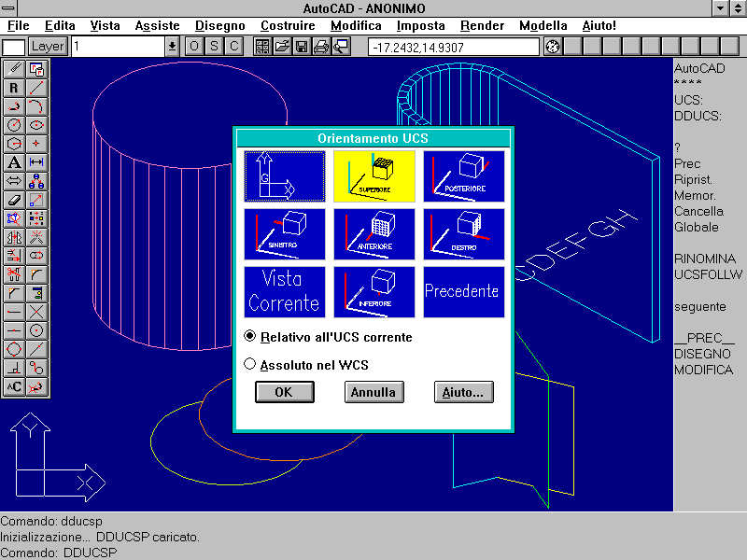Viewport: 747px width, 560px height.
Task: Choose the Arc drawing tool
Action: point(36,106)
